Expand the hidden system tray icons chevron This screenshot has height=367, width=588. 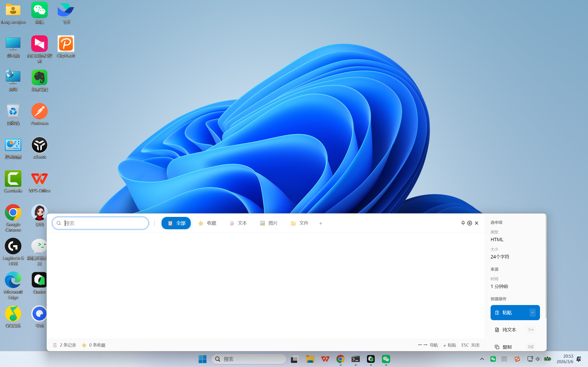point(482,359)
